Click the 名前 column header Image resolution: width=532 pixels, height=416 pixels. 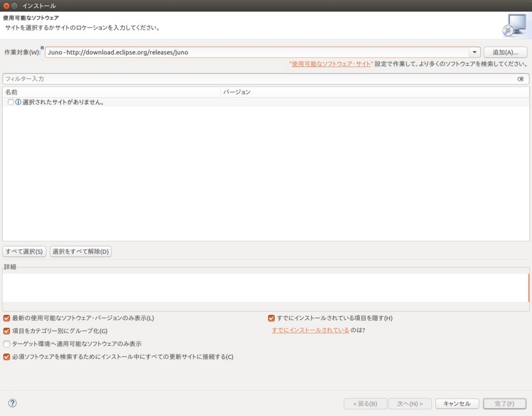click(x=111, y=92)
